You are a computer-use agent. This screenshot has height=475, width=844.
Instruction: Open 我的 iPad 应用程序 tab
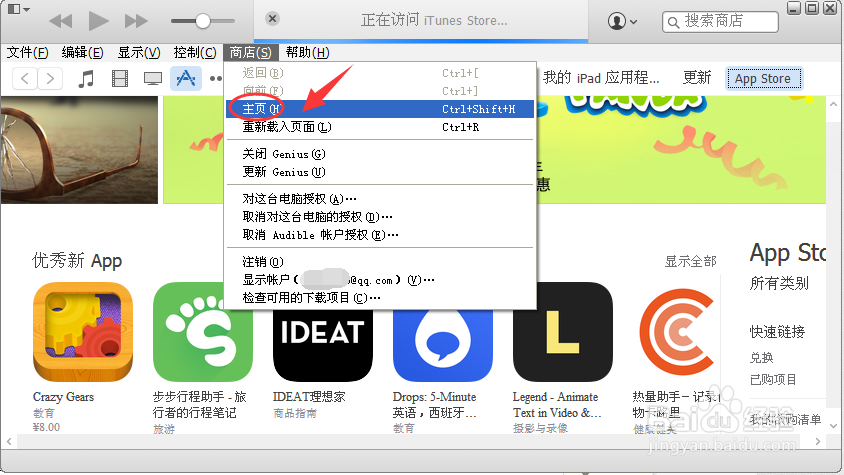click(x=601, y=78)
